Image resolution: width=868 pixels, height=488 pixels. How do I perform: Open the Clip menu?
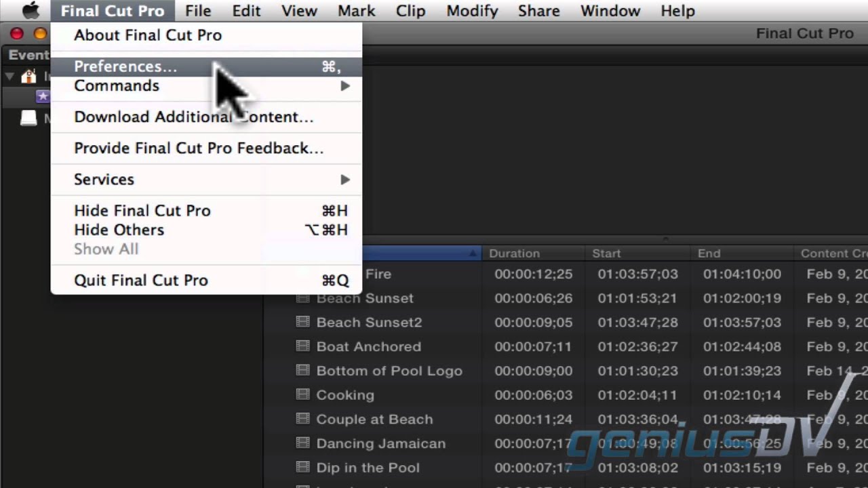pos(411,11)
